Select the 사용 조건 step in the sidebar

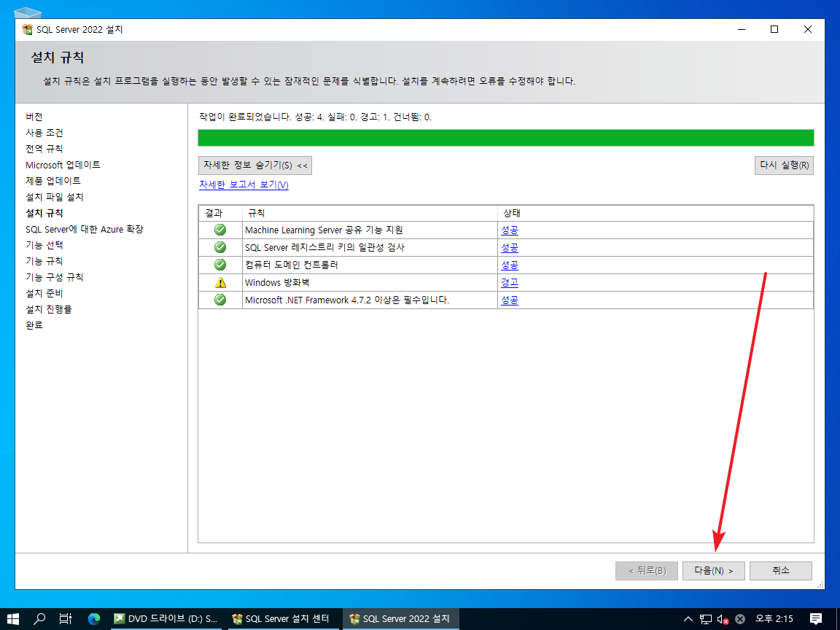[x=44, y=133]
